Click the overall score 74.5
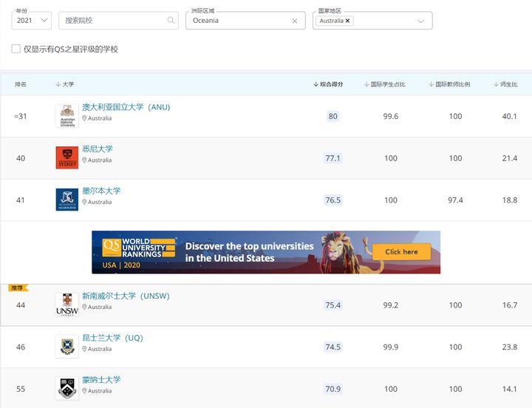This screenshot has width=532, height=408. click(x=332, y=347)
